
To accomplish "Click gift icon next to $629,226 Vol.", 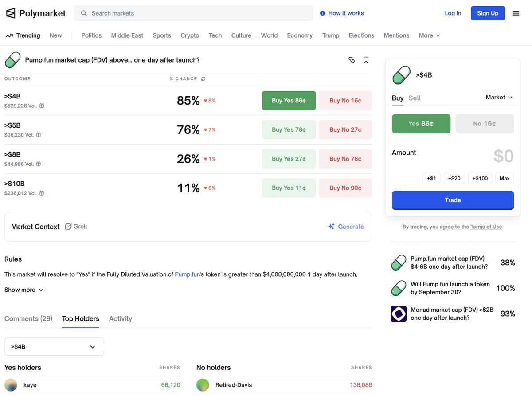I will tap(42, 106).
